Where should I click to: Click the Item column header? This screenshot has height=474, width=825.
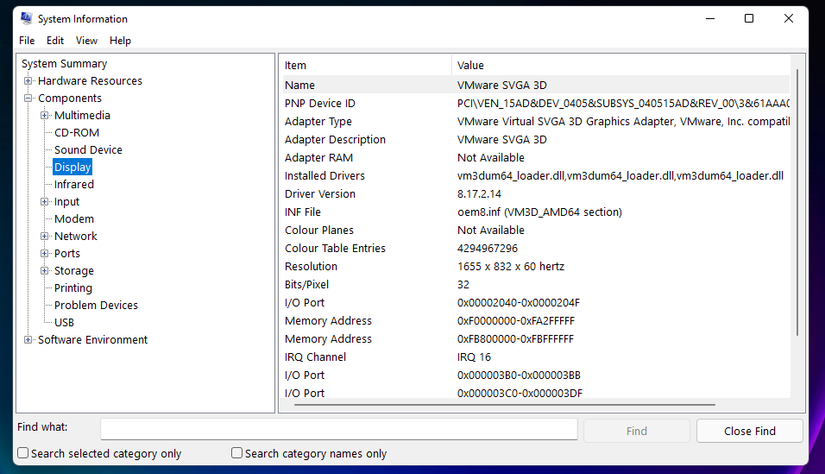pos(366,65)
